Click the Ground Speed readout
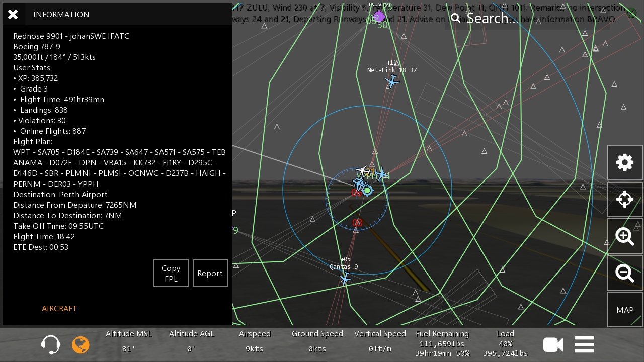 (317, 341)
